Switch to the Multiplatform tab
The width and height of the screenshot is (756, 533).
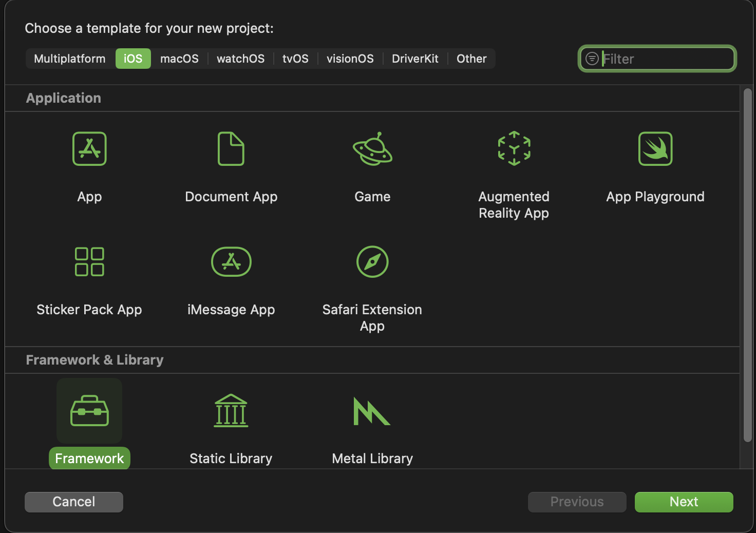(70, 59)
